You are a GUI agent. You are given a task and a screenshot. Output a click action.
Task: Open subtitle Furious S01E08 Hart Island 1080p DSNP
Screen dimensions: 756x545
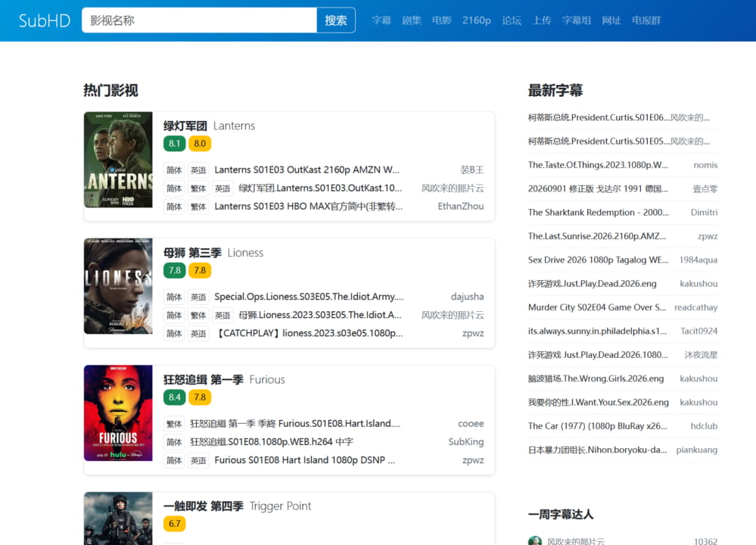pos(305,460)
